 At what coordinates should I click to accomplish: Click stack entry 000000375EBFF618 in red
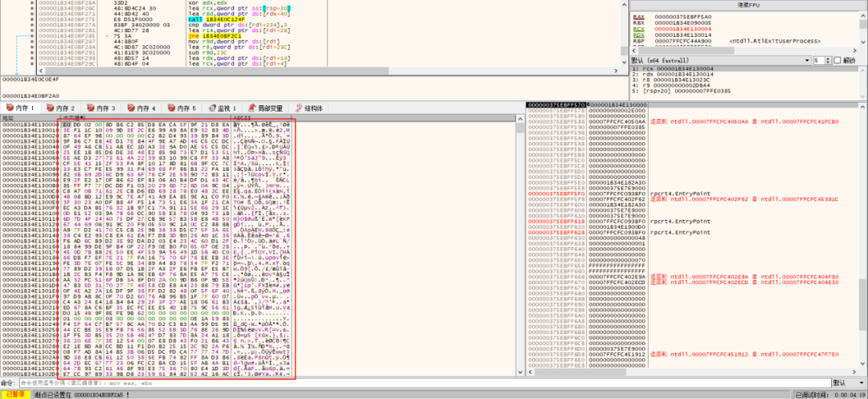tap(556, 221)
